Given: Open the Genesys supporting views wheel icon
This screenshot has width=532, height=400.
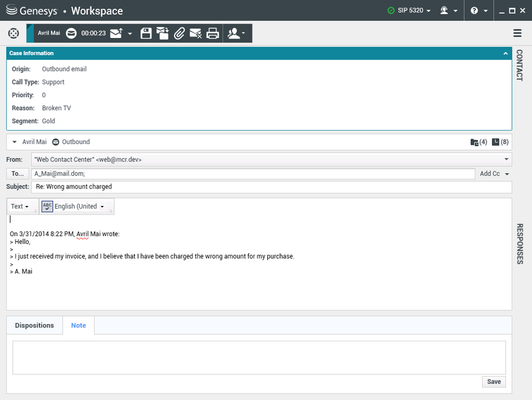Looking at the screenshot, I should tap(13, 33).
